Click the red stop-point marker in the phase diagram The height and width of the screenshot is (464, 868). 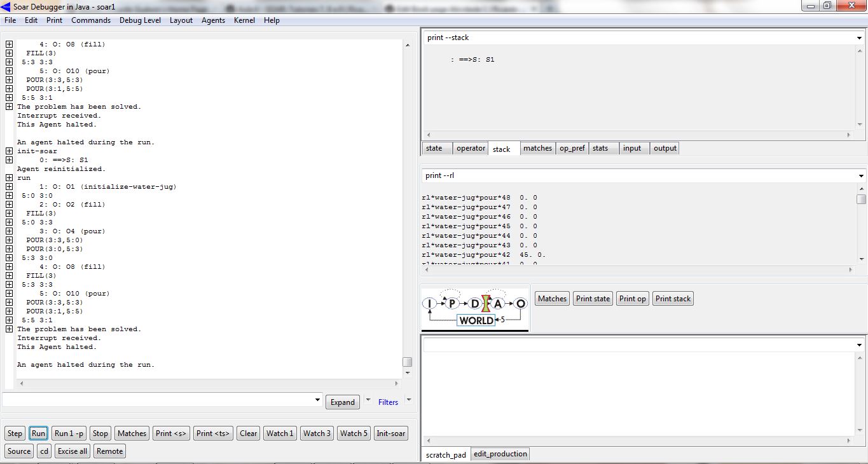click(x=486, y=303)
